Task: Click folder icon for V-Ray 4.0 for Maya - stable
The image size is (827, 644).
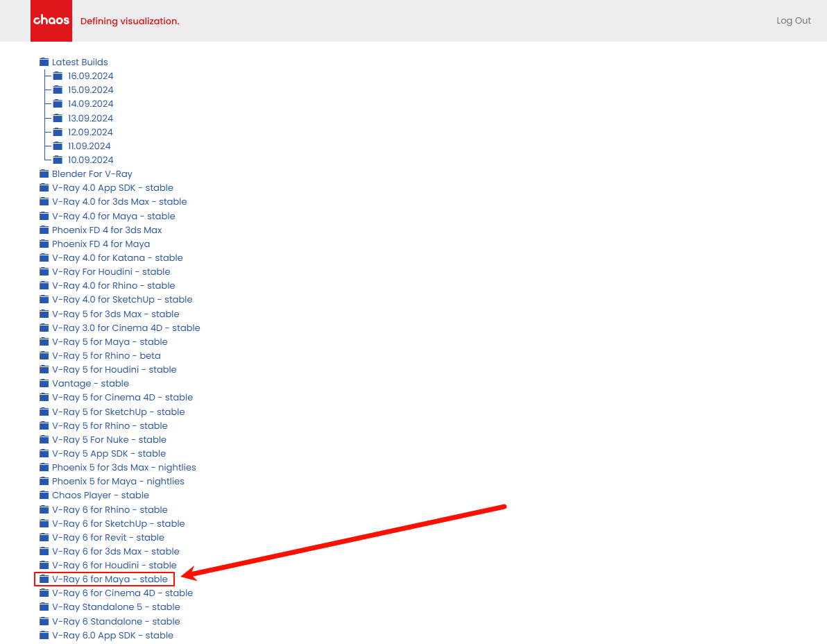Action: 44,217
